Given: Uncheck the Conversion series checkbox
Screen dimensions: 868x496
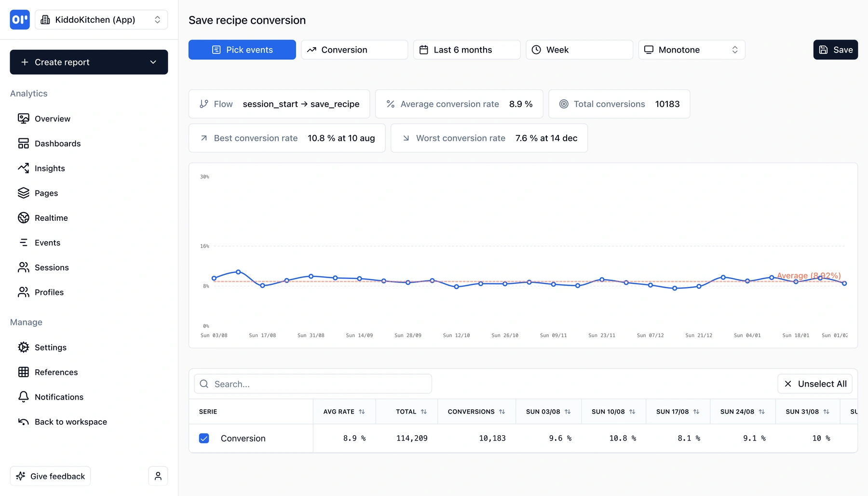Looking at the screenshot, I should point(204,439).
